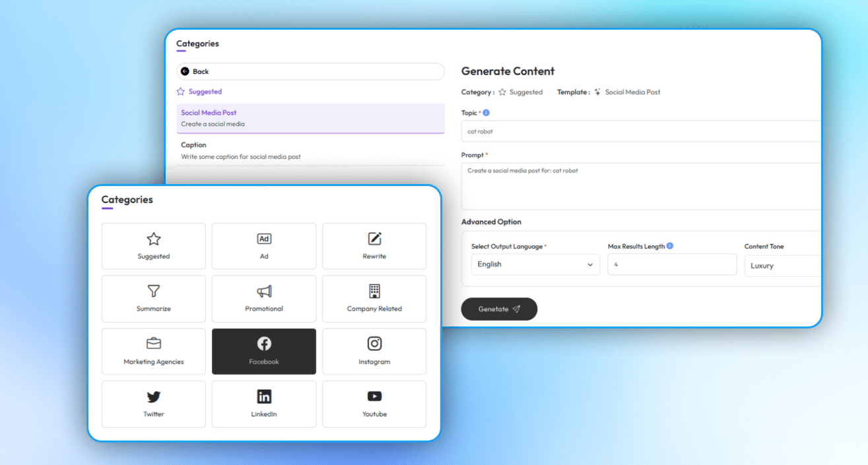Viewport: 868px width, 465px height.
Task: Select the Suggested star category tile
Action: (x=153, y=246)
